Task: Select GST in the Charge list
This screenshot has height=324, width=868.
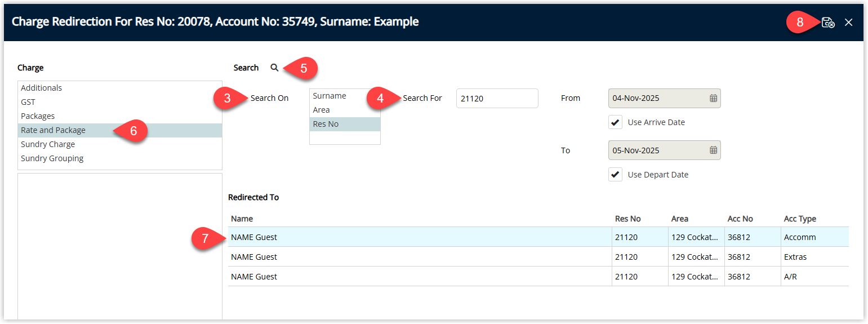Action: [120, 102]
